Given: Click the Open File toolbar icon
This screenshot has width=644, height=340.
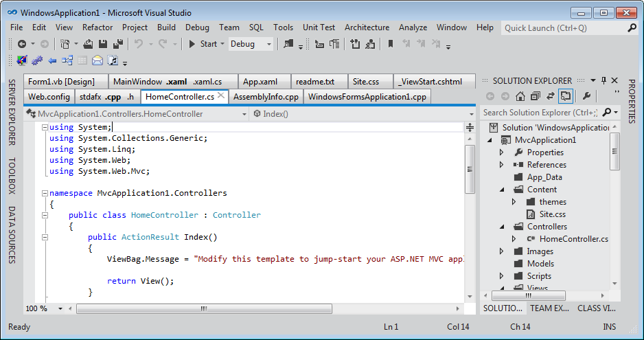Looking at the screenshot, I should [88, 44].
